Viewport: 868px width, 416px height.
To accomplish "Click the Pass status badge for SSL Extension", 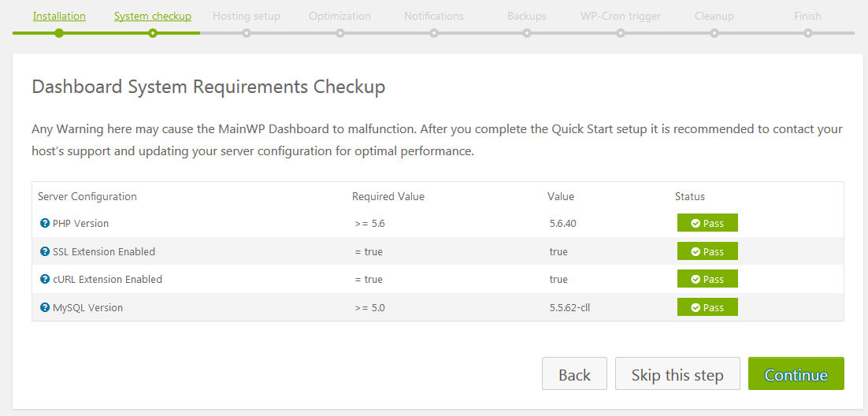I will click(x=707, y=252).
